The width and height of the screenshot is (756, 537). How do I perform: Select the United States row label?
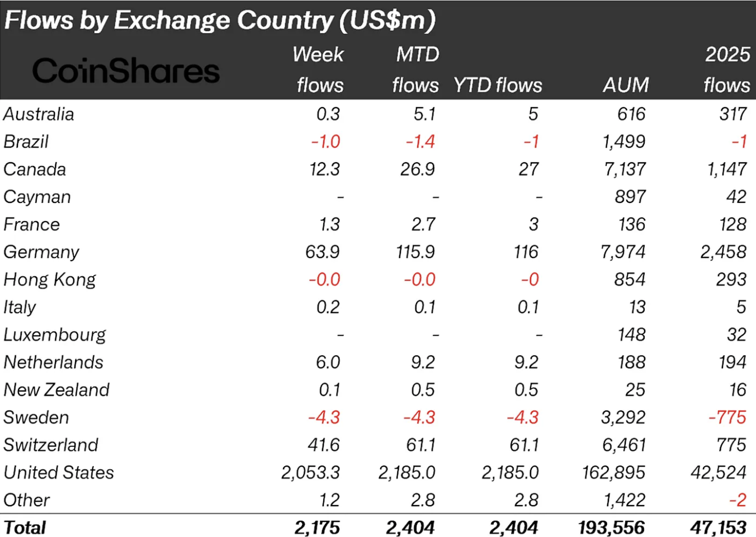point(59,473)
